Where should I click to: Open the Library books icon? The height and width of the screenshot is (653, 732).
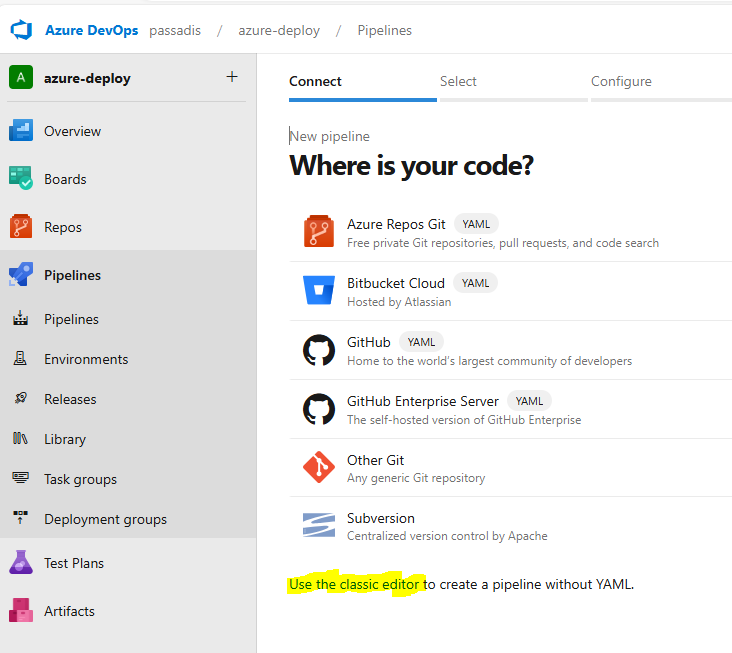tap(20, 439)
